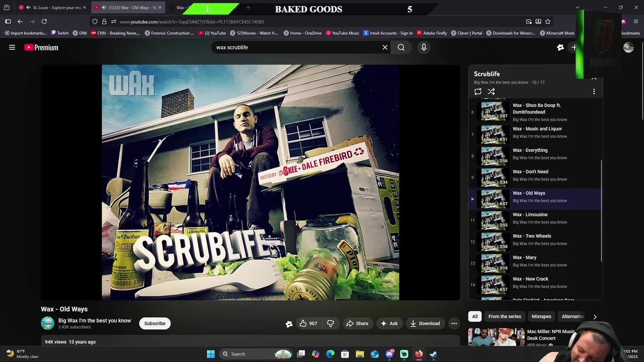
Task: Open the Home - OneDrive bookmark
Action: (x=302, y=33)
